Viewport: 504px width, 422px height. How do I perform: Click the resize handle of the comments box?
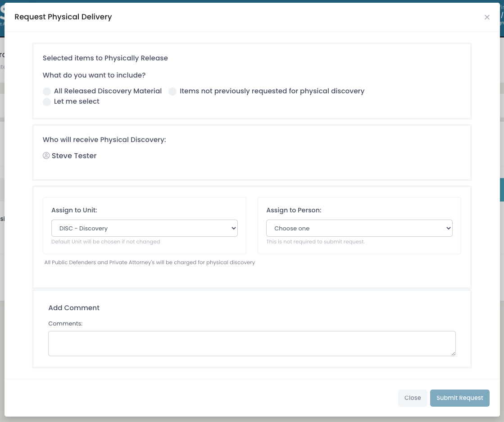click(x=454, y=354)
